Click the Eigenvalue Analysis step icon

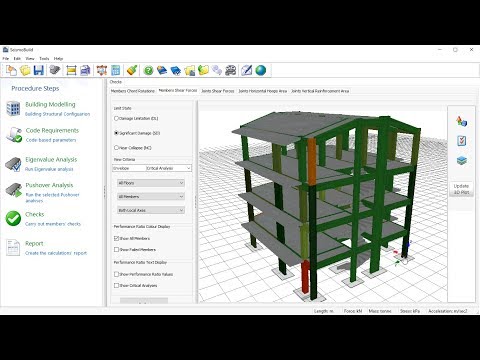[x=13, y=164]
